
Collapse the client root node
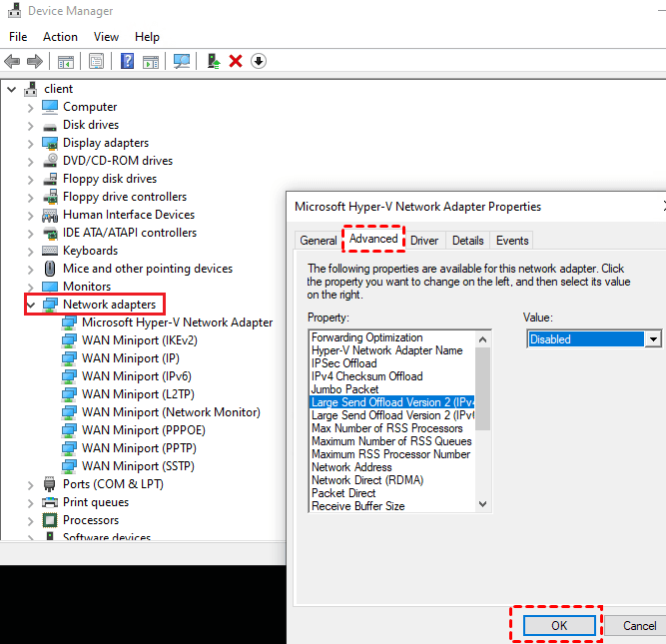click(x=12, y=89)
